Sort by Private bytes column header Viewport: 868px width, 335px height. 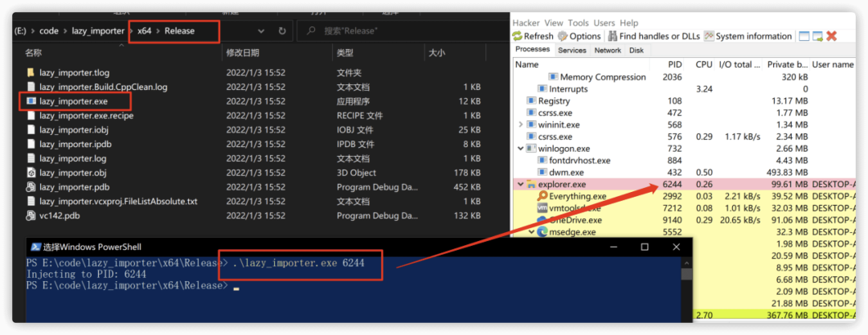[786, 64]
